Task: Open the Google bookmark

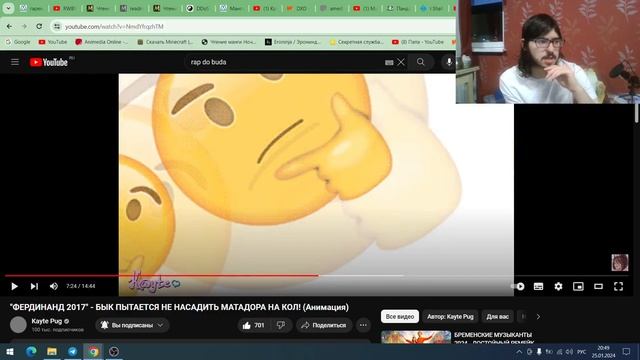Action: [18, 42]
